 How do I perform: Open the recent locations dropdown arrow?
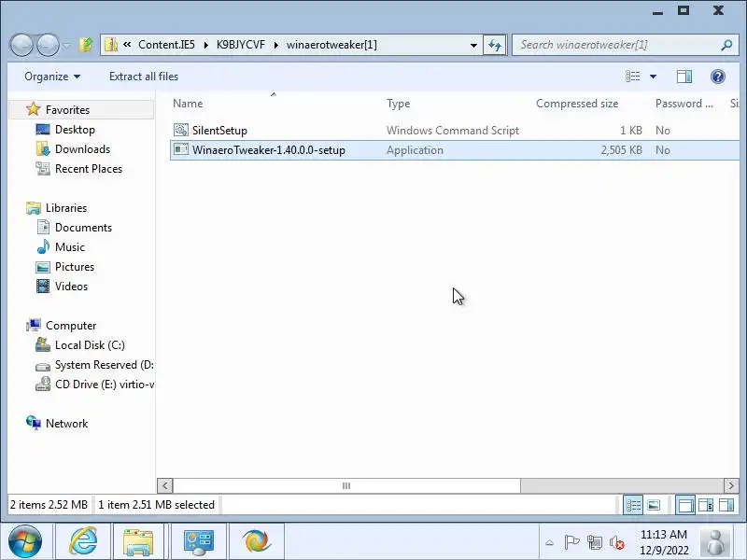tap(66, 45)
